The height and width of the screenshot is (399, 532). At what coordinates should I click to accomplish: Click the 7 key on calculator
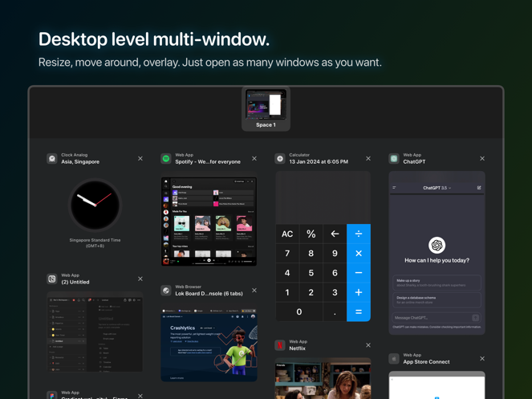pos(287,254)
